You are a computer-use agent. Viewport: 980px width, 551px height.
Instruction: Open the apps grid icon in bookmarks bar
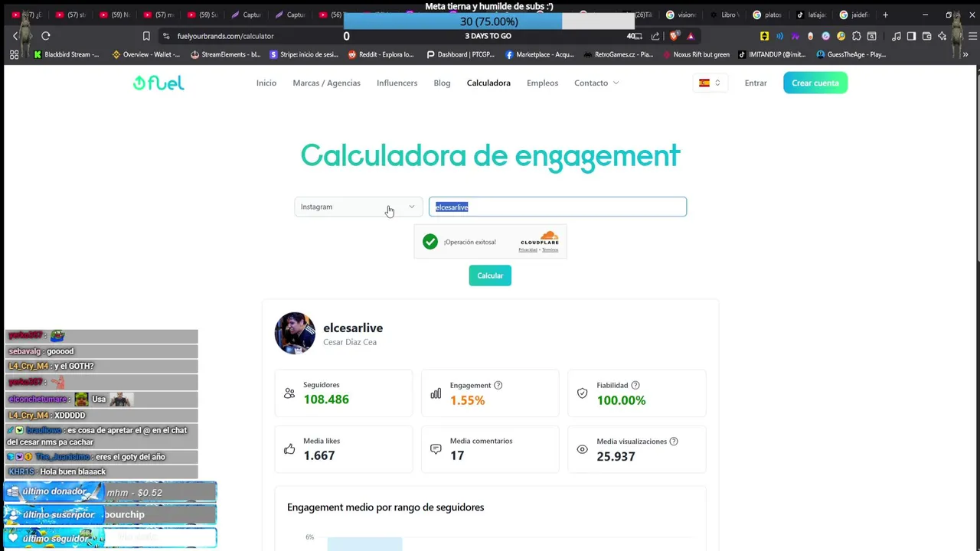pos(14,54)
